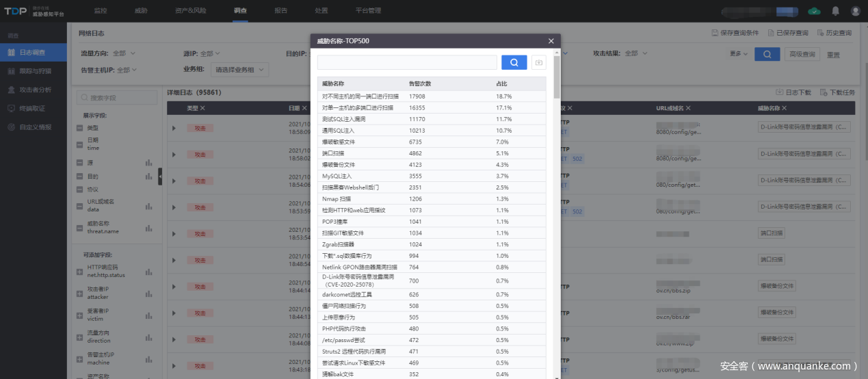
Task: Show bar chart stats for the 目的 field
Action: (x=148, y=177)
